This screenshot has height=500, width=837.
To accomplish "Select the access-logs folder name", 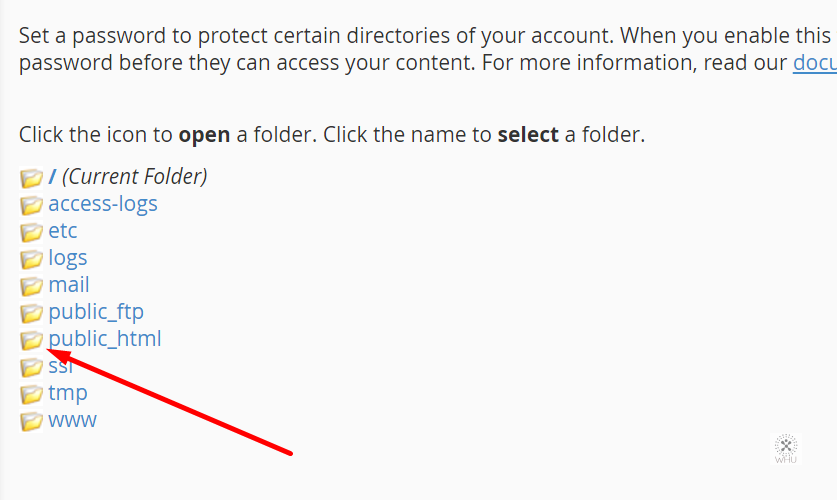I will 103,204.
